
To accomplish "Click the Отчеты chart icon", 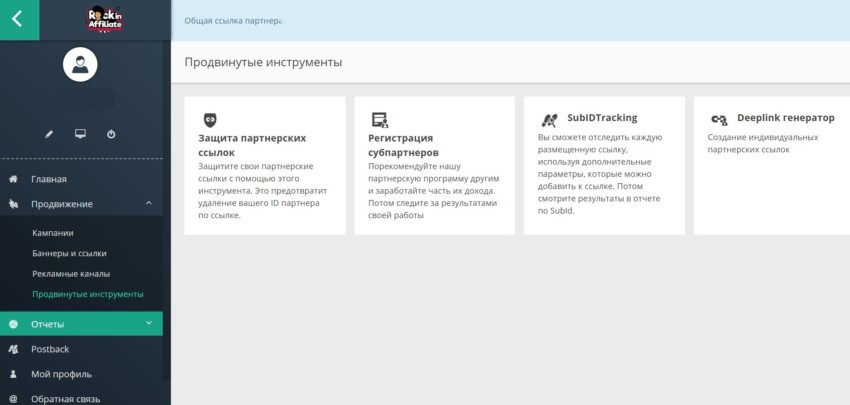I will (x=14, y=324).
